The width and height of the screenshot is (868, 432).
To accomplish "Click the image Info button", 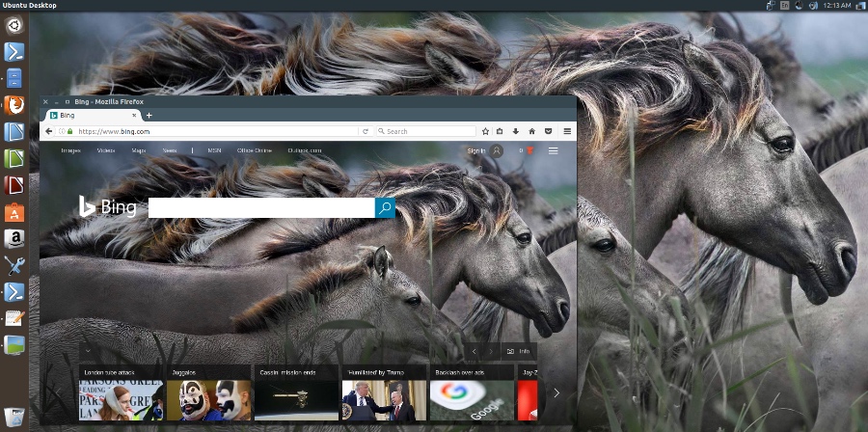I will tap(518, 352).
